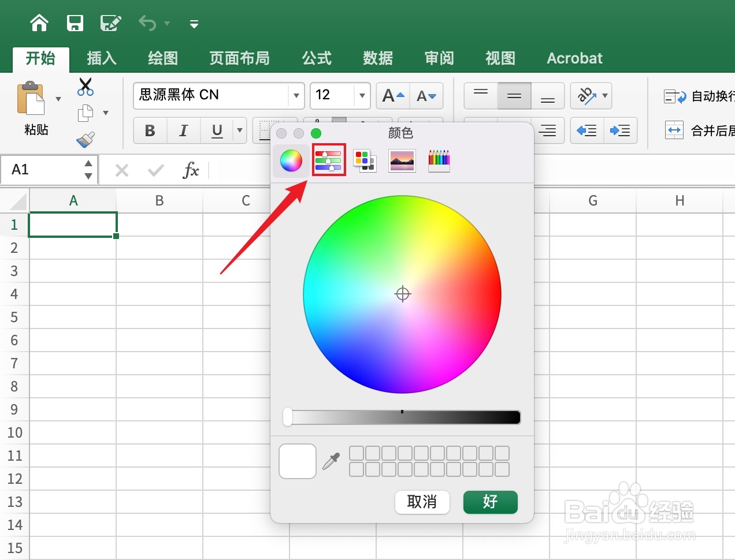Open the font name dropdown arrow

tap(296, 95)
